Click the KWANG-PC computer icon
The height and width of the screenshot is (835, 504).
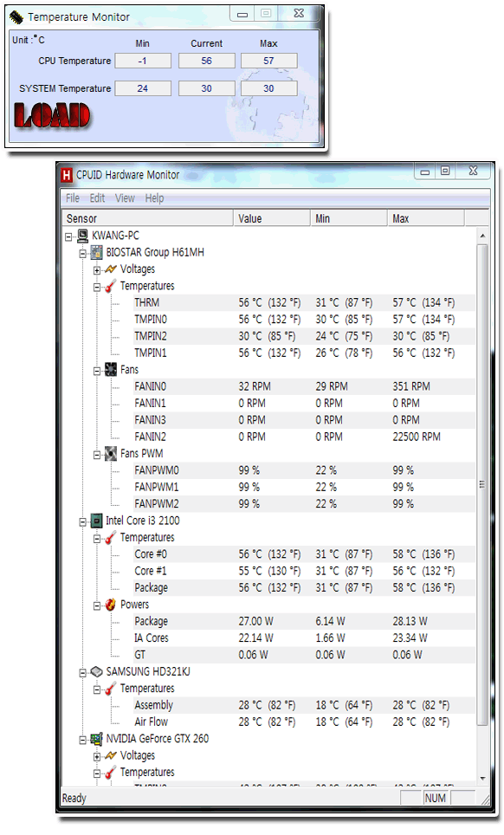82,236
